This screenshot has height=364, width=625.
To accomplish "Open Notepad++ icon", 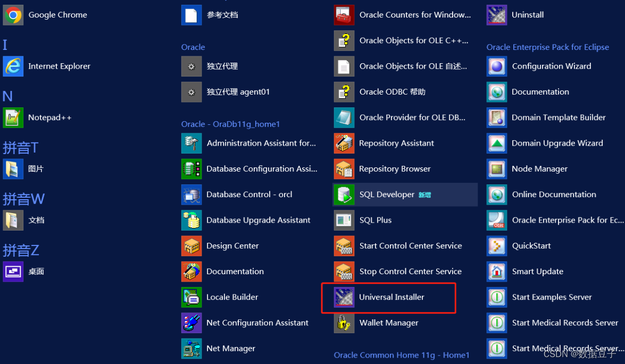I will 13,117.
